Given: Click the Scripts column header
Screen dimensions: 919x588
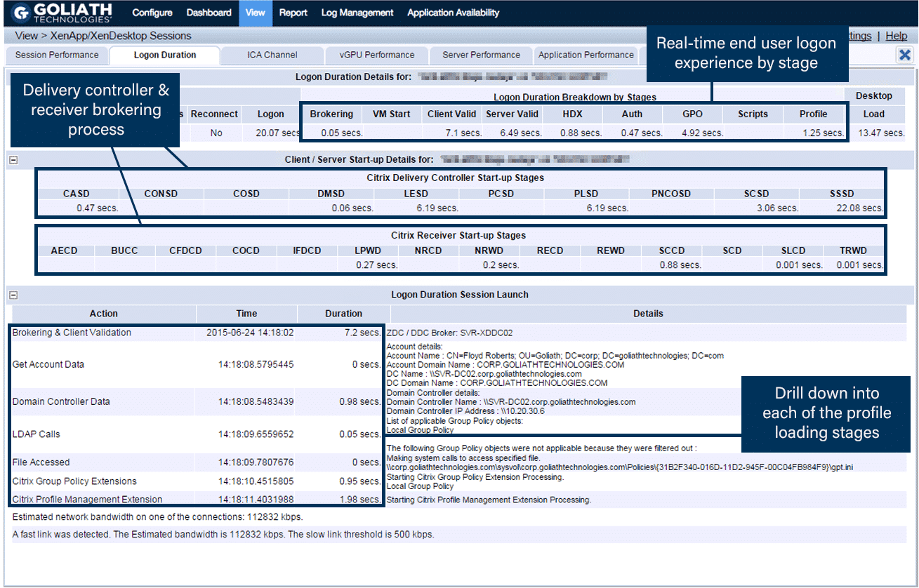Looking at the screenshot, I should (753, 114).
